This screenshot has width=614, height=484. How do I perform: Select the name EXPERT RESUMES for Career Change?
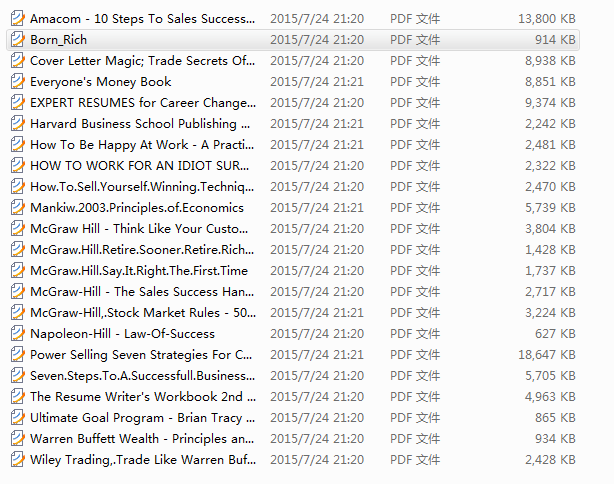pos(143,103)
